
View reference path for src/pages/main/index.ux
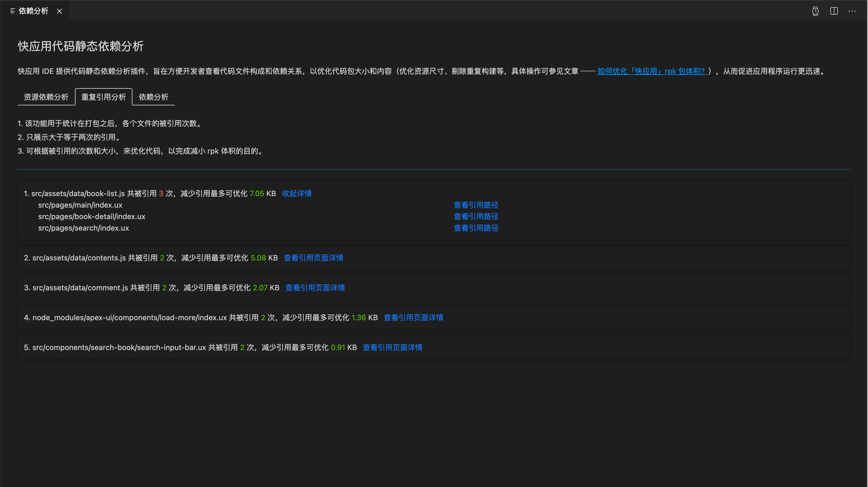tap(476, 205)
